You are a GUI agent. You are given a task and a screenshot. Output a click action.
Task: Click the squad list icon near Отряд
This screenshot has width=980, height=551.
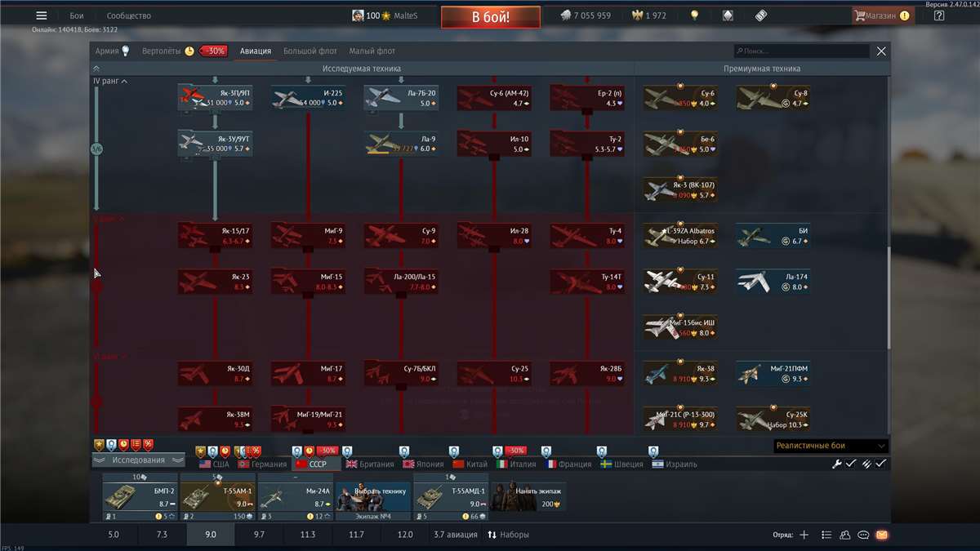(x=826, y=534)
